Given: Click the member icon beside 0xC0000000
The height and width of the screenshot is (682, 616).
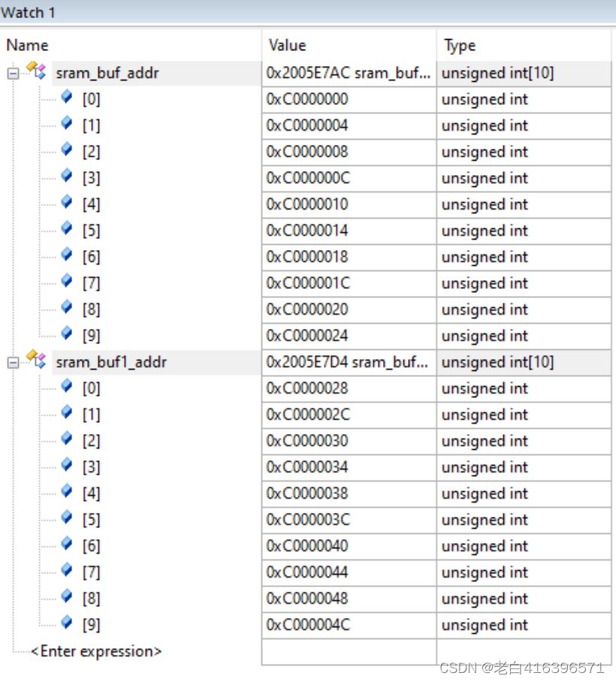Looking at the screenshot, I should point(67,97).
